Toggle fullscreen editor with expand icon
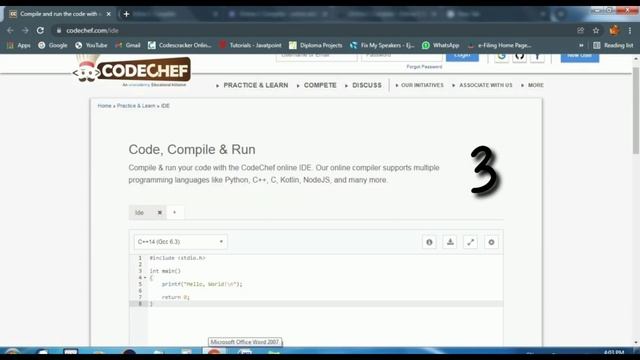Image resolution: width=640 pixels, height=360 pixels. [x=471, y=242]
